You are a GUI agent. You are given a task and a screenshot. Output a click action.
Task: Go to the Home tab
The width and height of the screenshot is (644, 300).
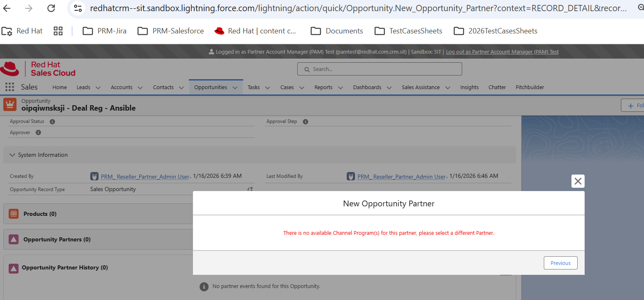tap(60, 87)
